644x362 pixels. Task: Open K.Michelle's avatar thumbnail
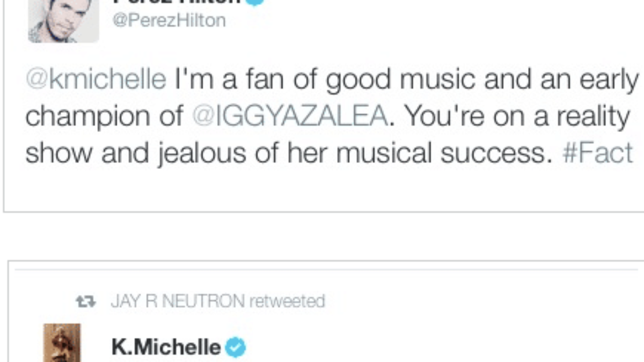[x=62, y=343]
